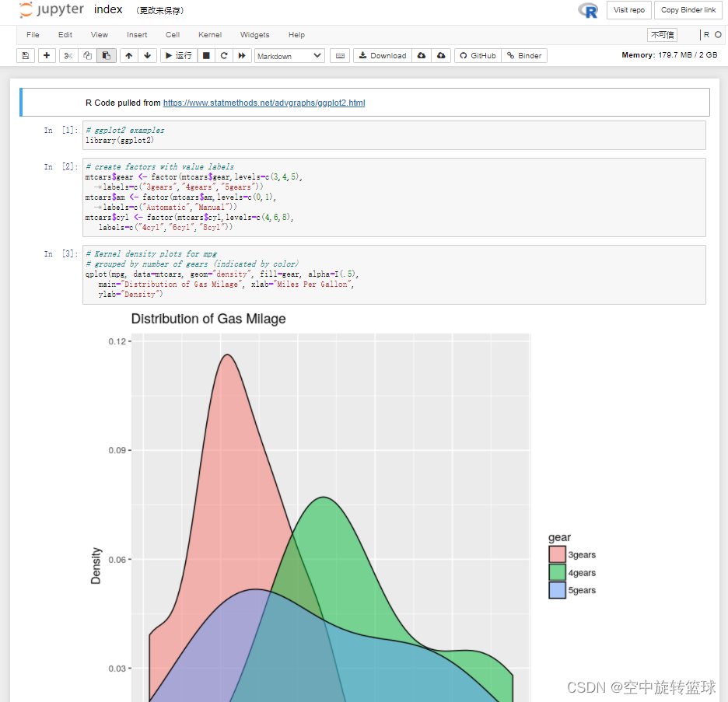
Task: Open the Insert menu
Action: point(137,35)
